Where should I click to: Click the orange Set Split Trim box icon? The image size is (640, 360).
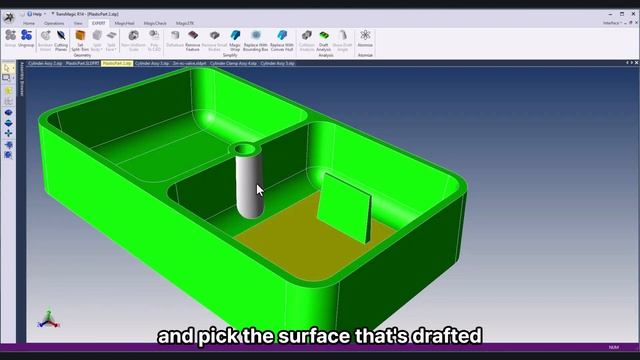(x=80, y=36)
